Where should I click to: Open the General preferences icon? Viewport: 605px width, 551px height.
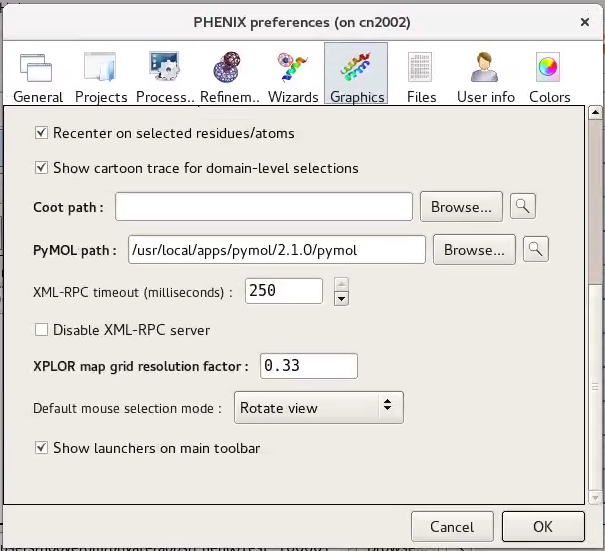tap(38, 74)
